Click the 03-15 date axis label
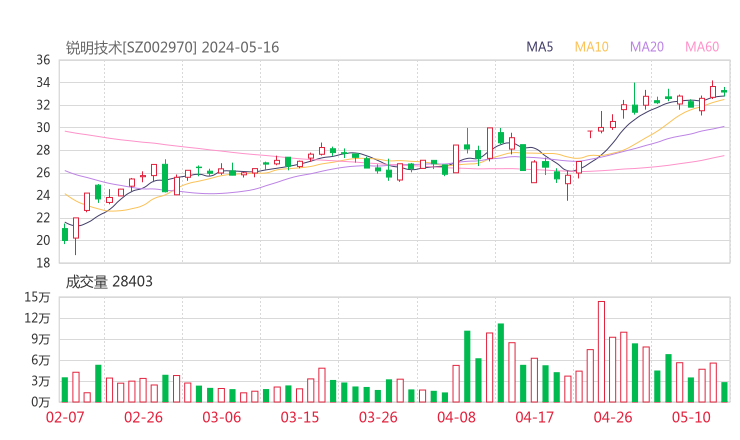Image resolution: width=740 pixels, height=440 pixels. pos(300,417)
